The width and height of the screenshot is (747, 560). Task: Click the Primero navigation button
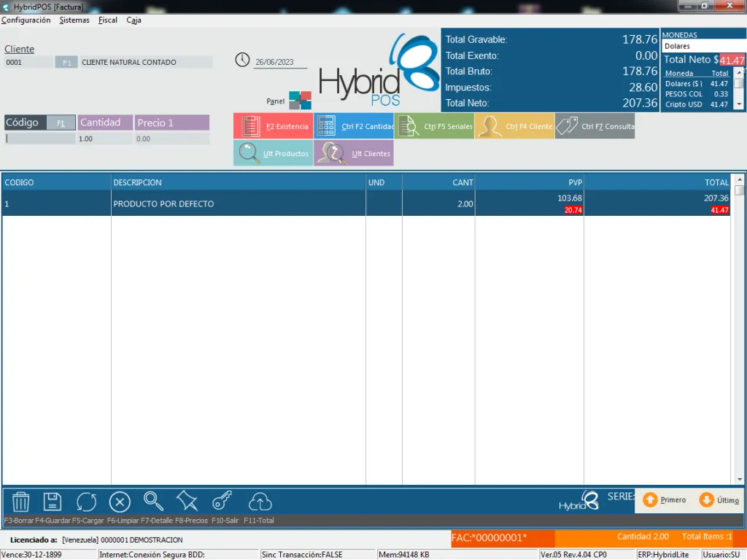coord(665,499)
